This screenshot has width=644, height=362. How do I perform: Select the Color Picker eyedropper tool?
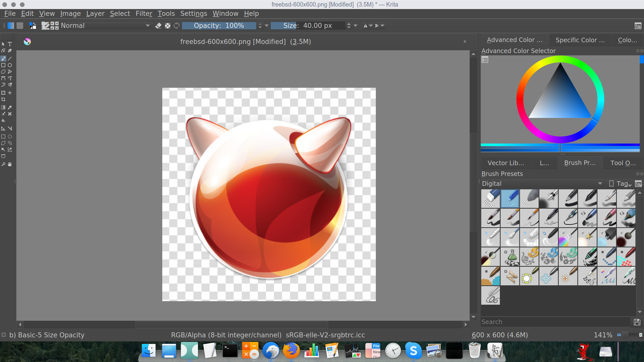(x=10, y=107)
